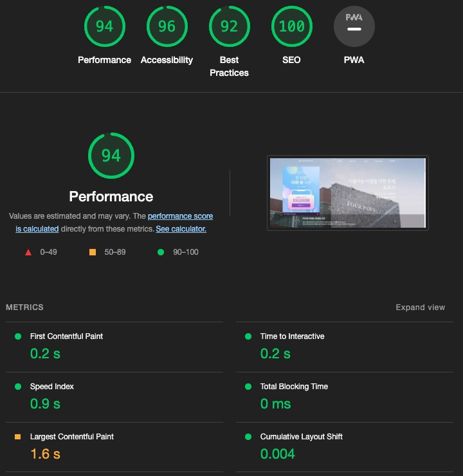Click the Accessibility score gauge 96
The width and height of the screenshot is (463, 476).
click(x=167, y=26)
